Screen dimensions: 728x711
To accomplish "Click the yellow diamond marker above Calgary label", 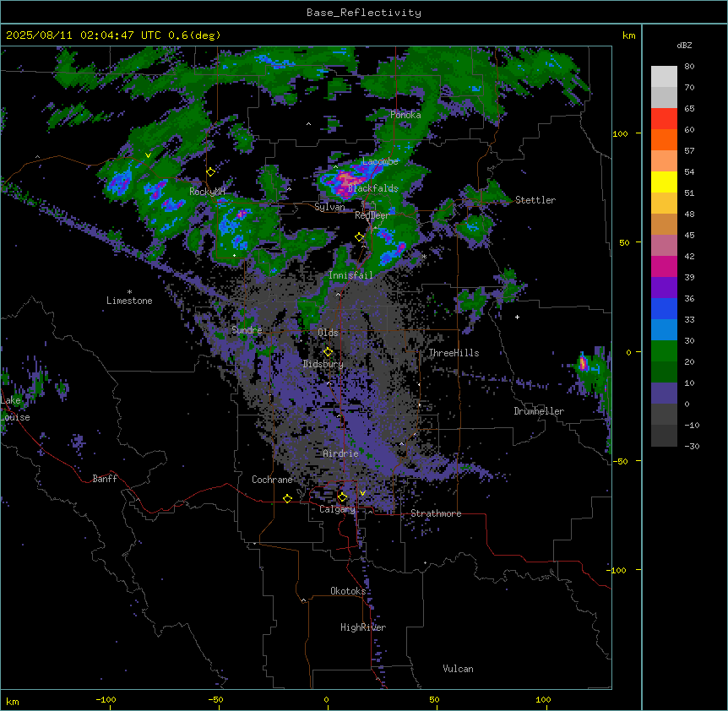I will pyautogui.click(x=342, y=497).
